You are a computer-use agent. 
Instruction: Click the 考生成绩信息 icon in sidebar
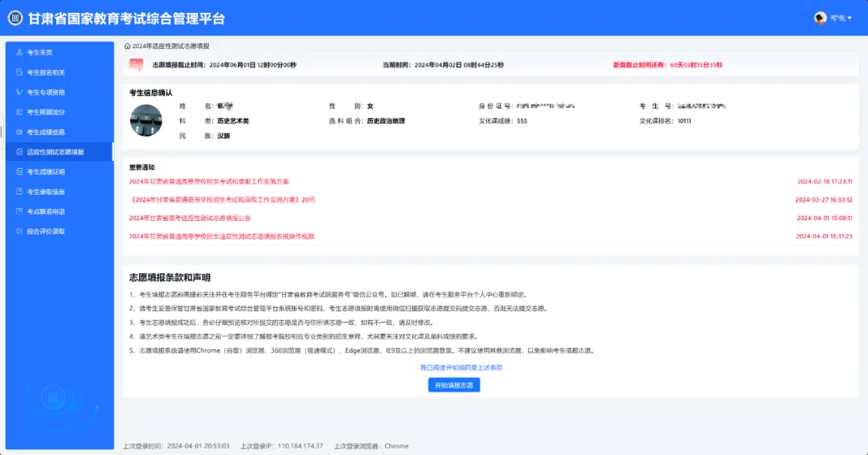click(20, 132)
